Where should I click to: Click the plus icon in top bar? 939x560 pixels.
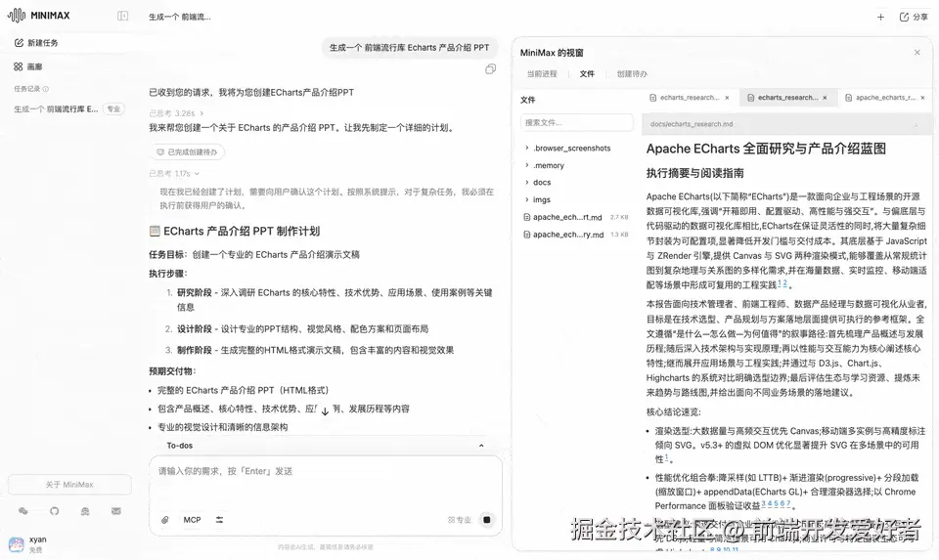tap(880, 17)
